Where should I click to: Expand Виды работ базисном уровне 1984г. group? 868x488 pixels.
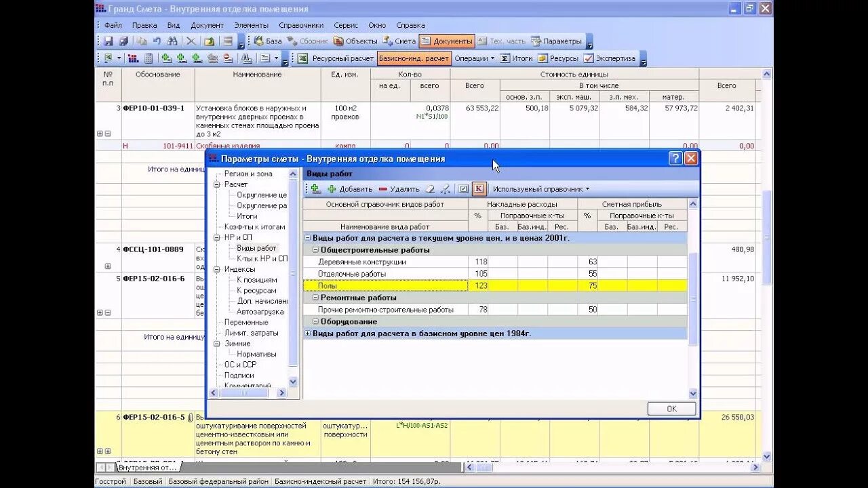click(x=308, y=333)
